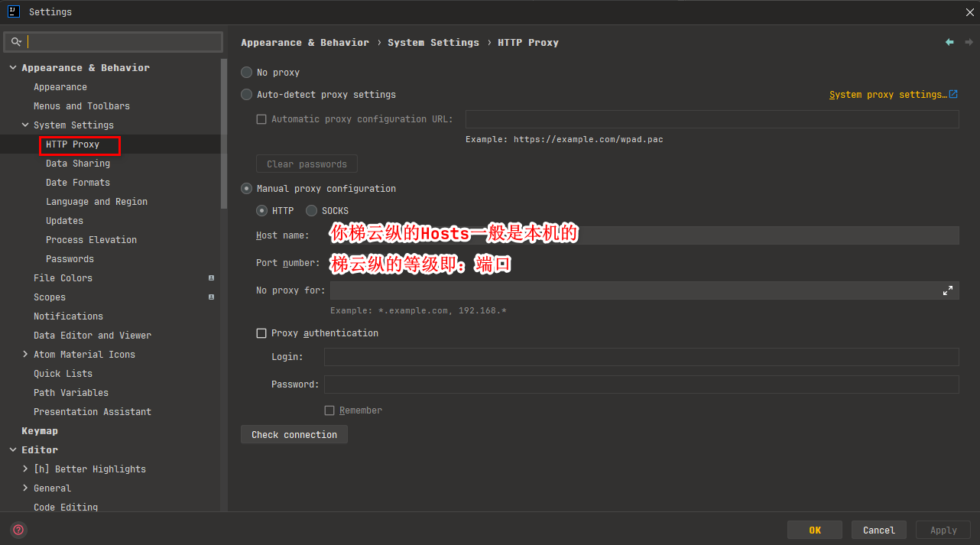Enable Automatic proxy configuration URL checkbox
The height and width of the screenshot is (545, 980).
click(261, 119)
